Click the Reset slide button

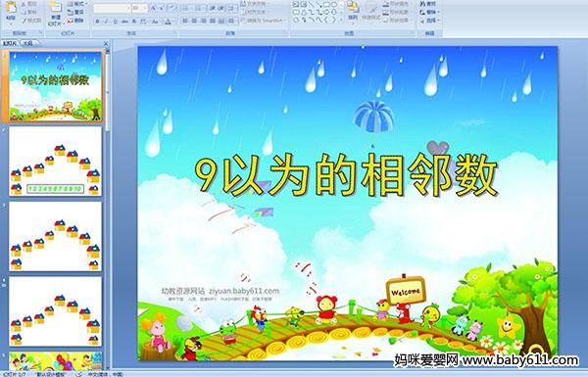[x=76, y=13]
